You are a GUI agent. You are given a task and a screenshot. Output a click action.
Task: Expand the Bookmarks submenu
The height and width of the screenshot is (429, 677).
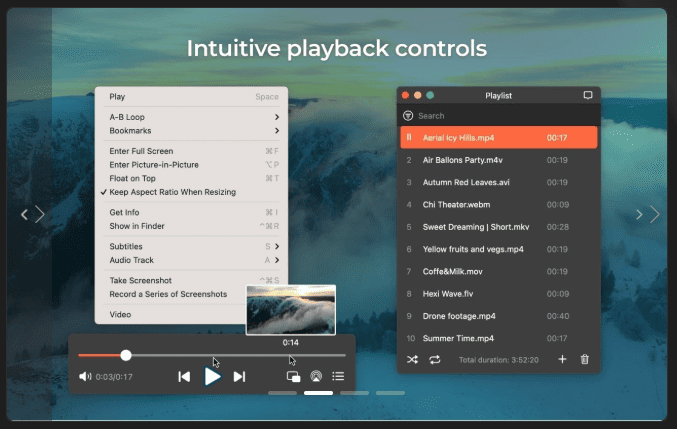[191, 131]
